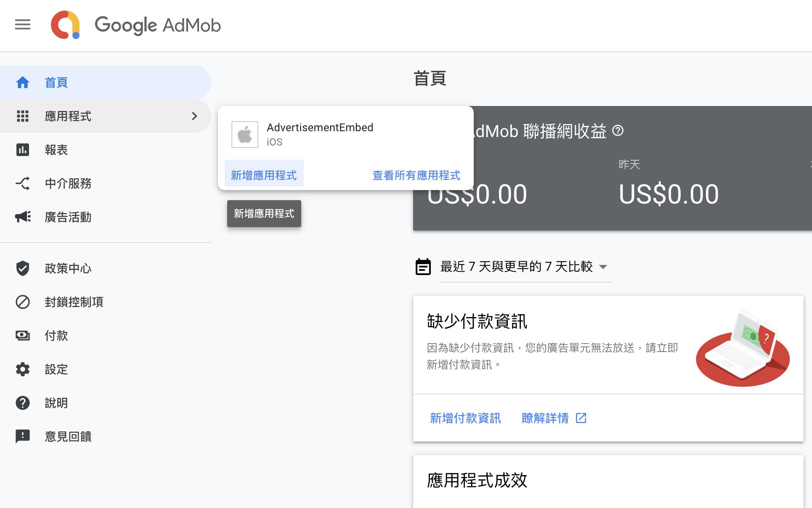Screen dimensions: 812x508
Task: Click the question mark icon beside 說明
Action: click(x=23, y=403)
